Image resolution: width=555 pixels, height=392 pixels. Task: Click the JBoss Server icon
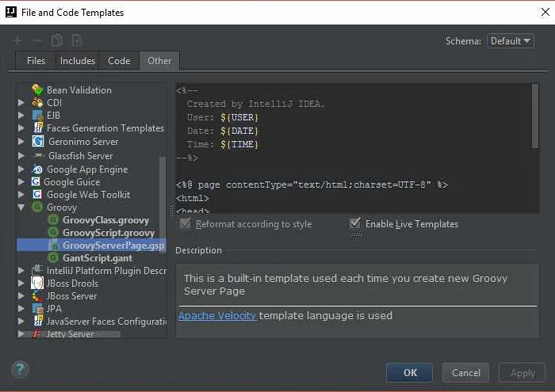pos(37,296)
